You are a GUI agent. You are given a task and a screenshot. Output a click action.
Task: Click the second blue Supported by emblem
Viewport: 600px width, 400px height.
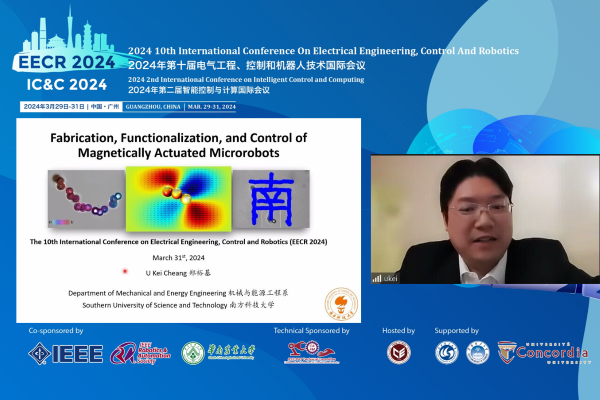pos(478,353)
